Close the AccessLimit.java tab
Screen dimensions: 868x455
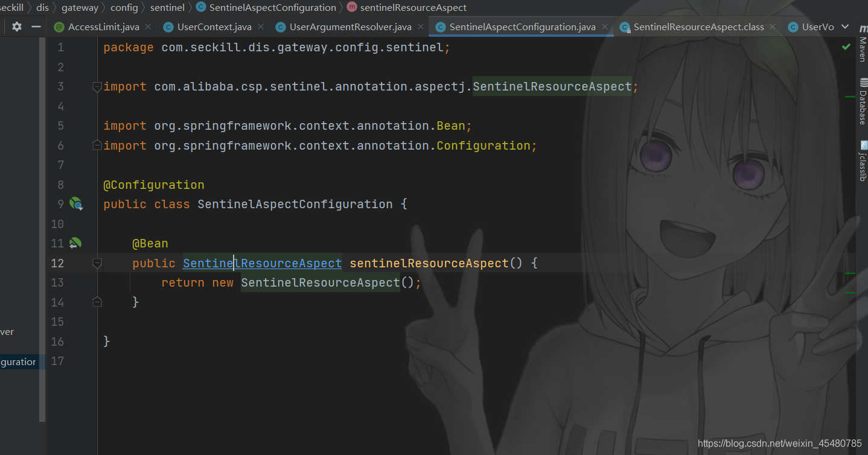(148, 27)
